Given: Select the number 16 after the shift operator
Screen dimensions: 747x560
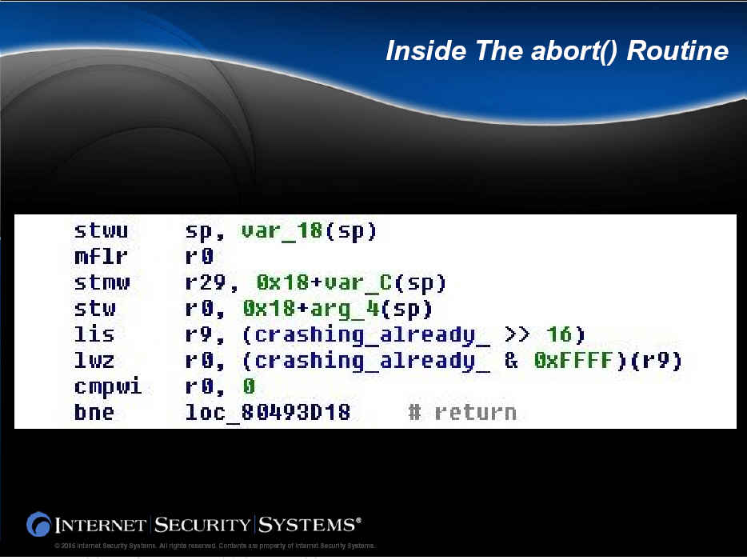Looking at the screenshot, I should tap(559, 334).
